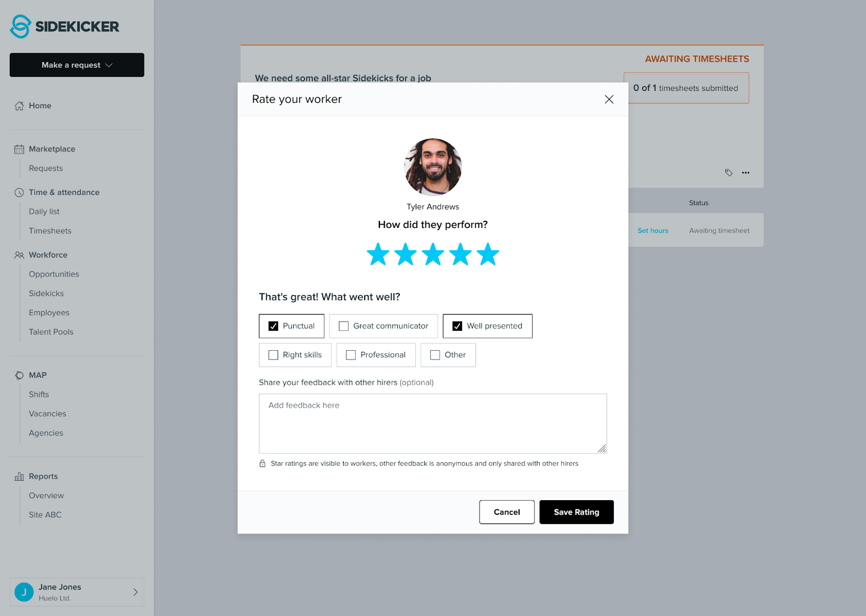The width and height of the screenshot is (866, 616).
Task: Uncheck the Punctual checkbox
Action: pos(273,326)
